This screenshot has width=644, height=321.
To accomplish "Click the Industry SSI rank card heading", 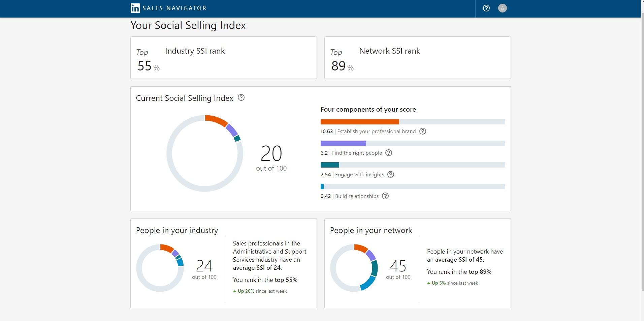I will (195, 51).
